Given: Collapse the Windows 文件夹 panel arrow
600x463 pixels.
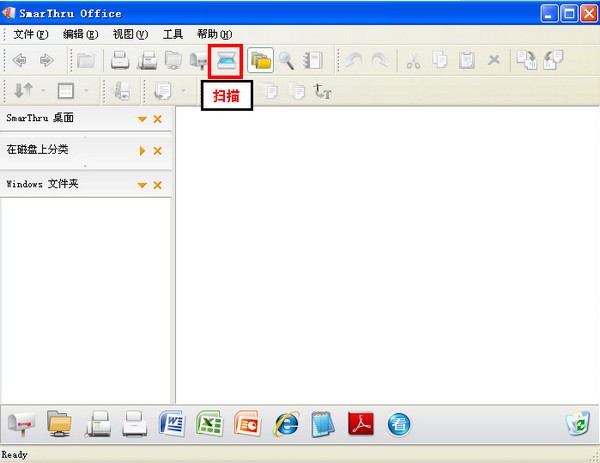Looking at the screenshot, I should tap(142, 185).
